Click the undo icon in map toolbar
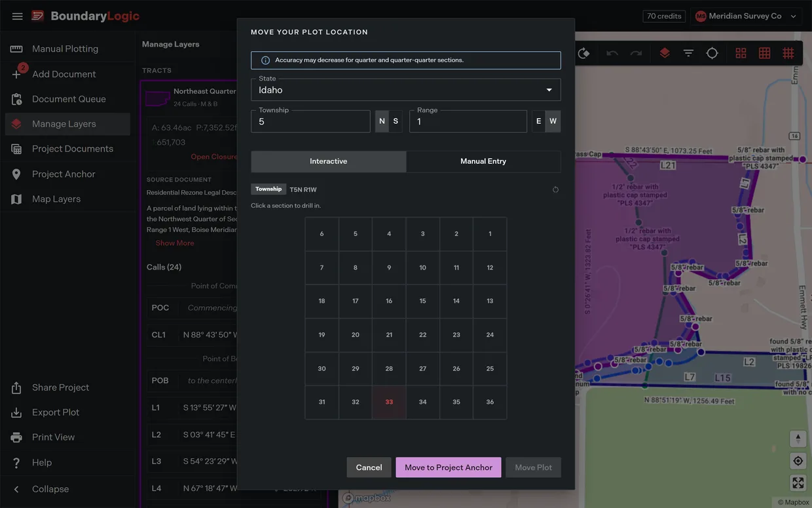Viewport: 812px width, 508px height. pyautogui.click(x=612, y=53)
